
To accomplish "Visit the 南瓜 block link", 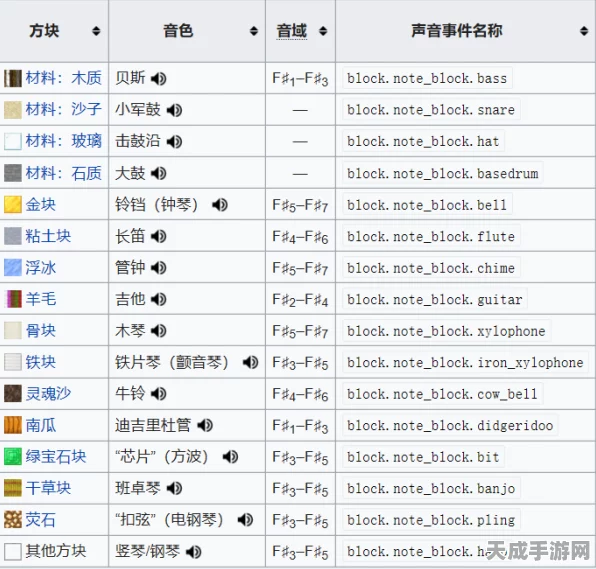I will [41, 425].
